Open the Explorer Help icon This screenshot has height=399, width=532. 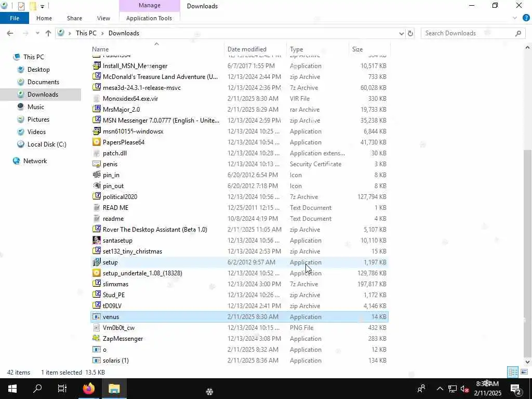pyautogui.click(x=526, y=18)
